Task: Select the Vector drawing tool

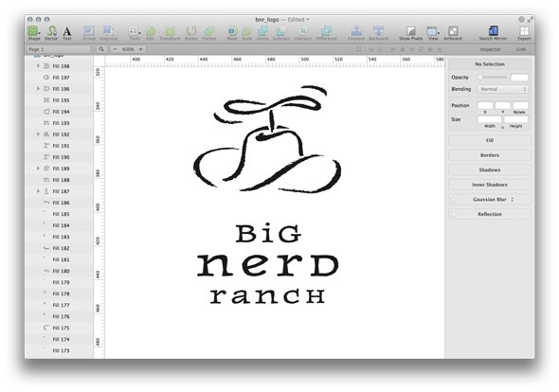Action: (x=51, y=33)
